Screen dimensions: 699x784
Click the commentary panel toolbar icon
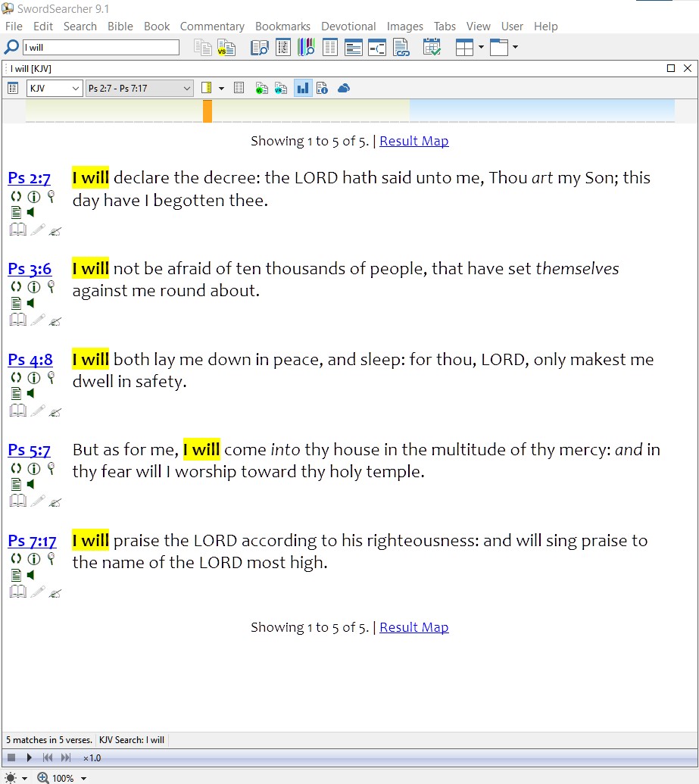tap(354, 48)
